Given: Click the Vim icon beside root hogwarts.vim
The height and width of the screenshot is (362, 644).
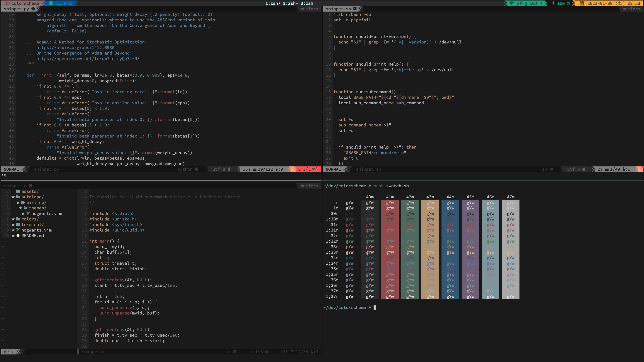Looking at the screenshot, I should point(18,230).
